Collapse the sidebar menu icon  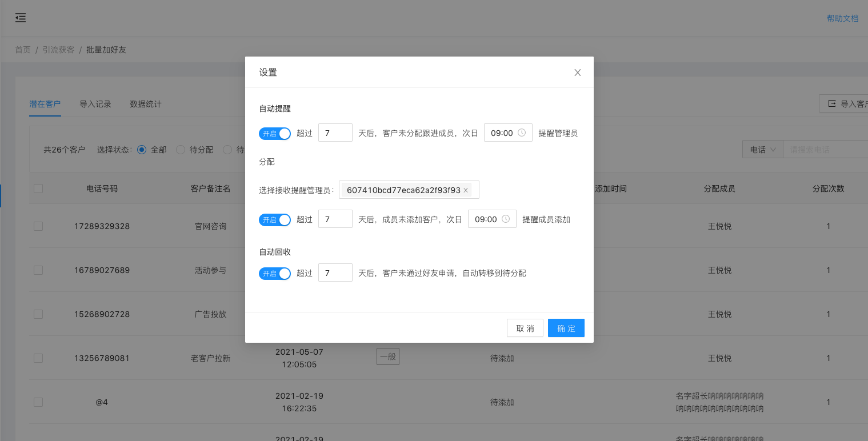coord(21,18)
